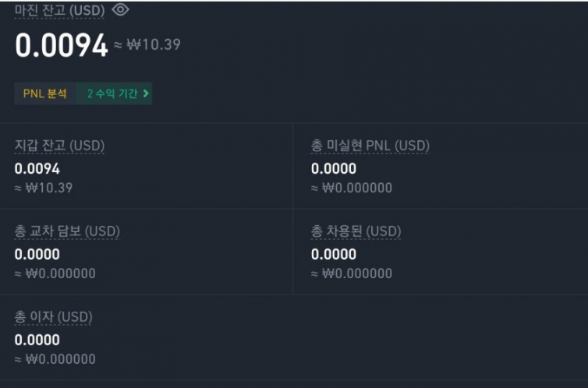The height and width of the screenshot is (388, 588).
Task: Select the 0.0000 value under 총 차용된
Action: pyautogui.click(x=333, y=254)
